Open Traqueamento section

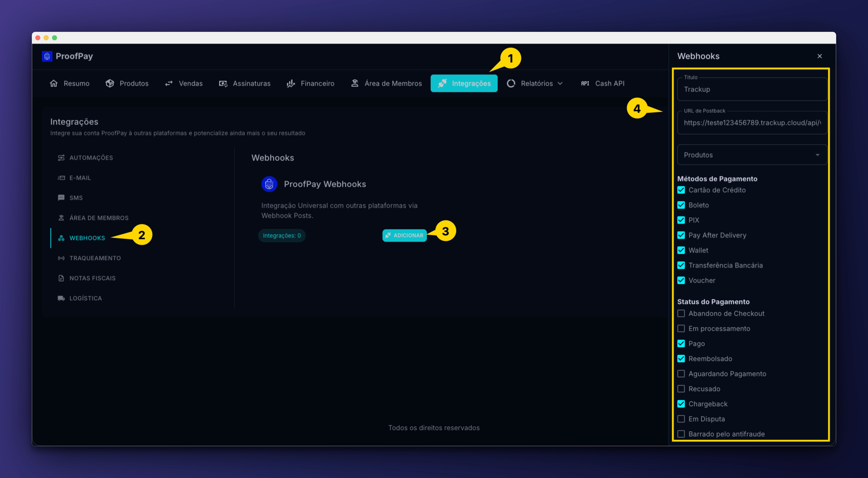89,258
